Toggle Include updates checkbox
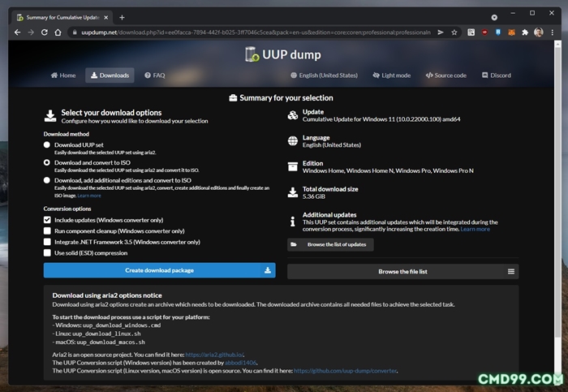 [x=47, y=220]
